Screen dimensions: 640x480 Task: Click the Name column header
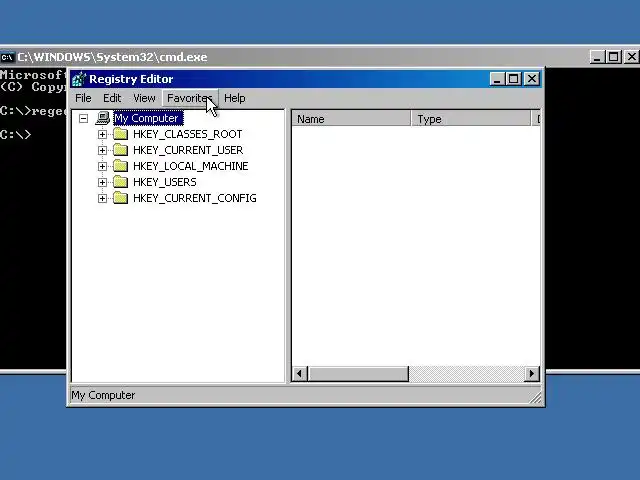[351, 119]
